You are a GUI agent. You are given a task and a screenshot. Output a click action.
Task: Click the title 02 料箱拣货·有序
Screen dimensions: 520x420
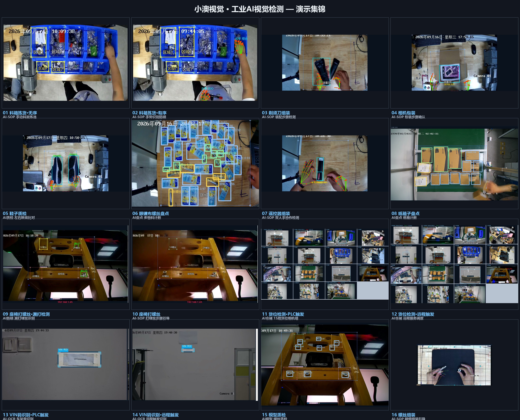coord(149,113)
